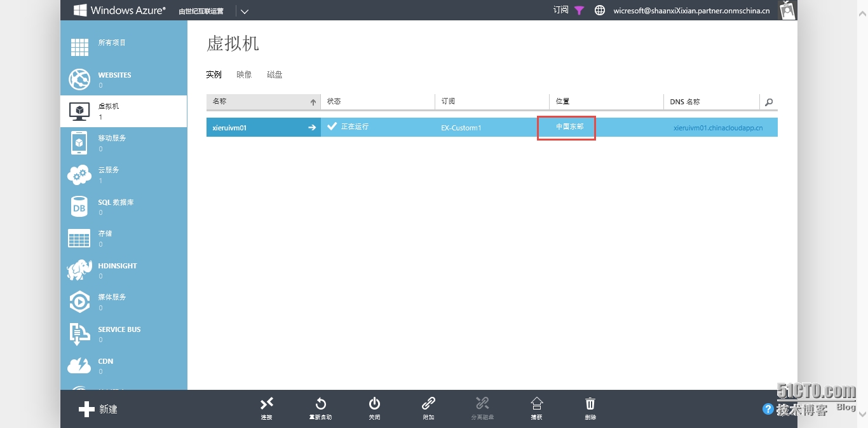Click the 重新启动 (Restart) icon
The image size is (868, 428).
point(321,403)
